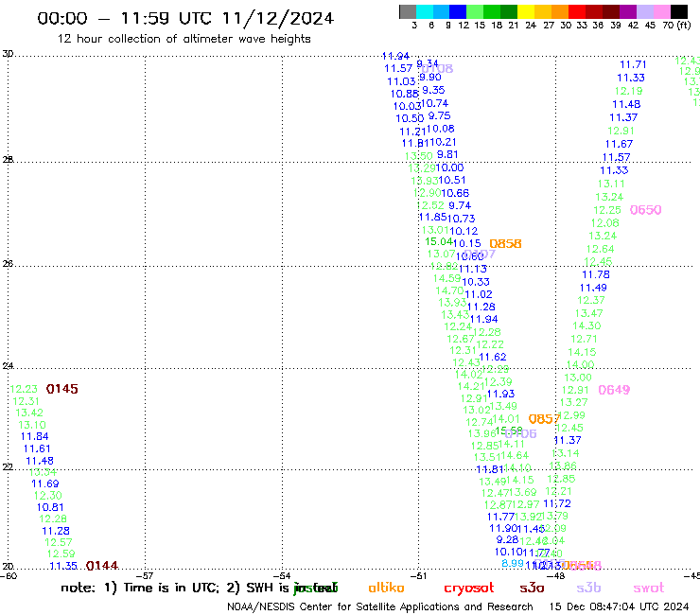The height and width of the screenshot is (615, 700).
Task: Click the orange 30 ft legend swatch
Action: pyautogui.click(x=560, y=11)
